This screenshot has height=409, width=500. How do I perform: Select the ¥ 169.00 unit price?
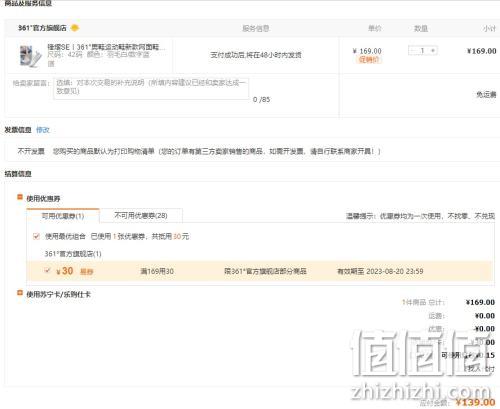pyautogui.click(x=367, y=51)
